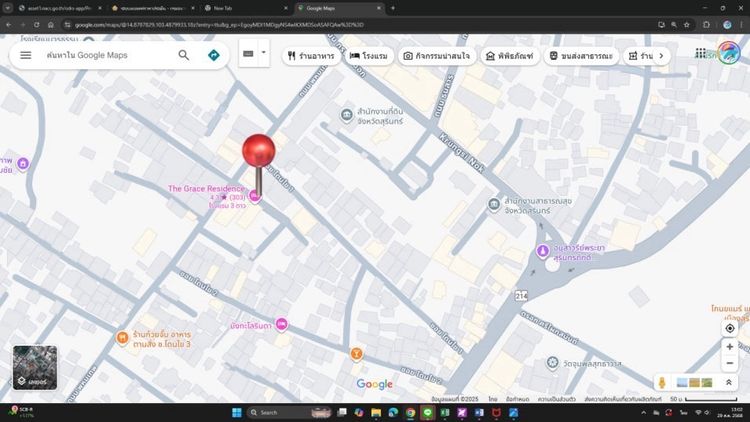
Task: Reload the page in Chrome
Action: (x=36, y=25)
